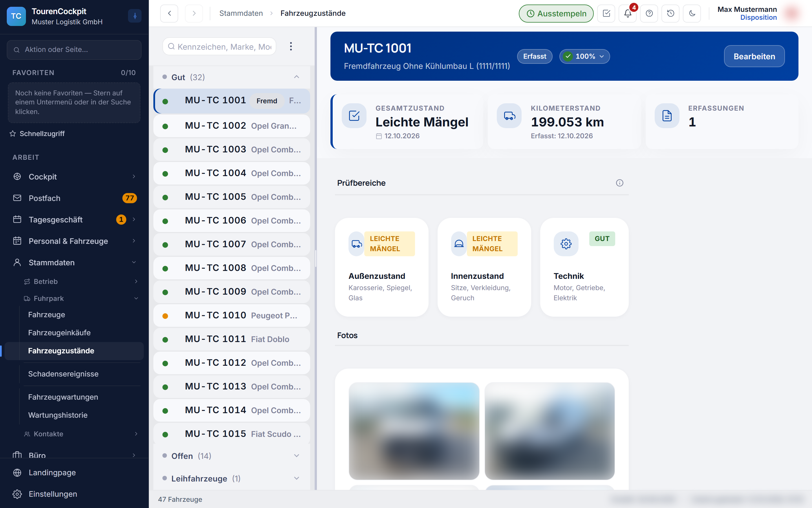Open the second vehicle photo thumbnail
Image resolution: width=812 pixels, height=508 pixels.
pyautogui.click(x=550, y=431)
